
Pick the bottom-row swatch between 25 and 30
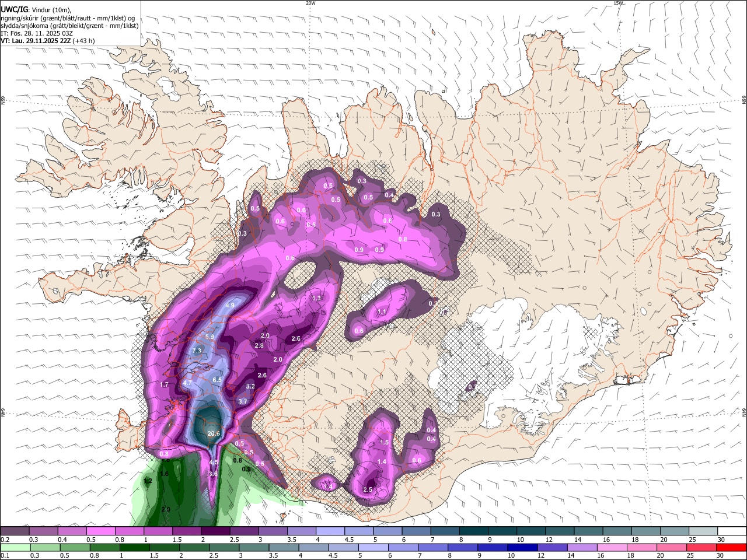[x=703, y=547]
